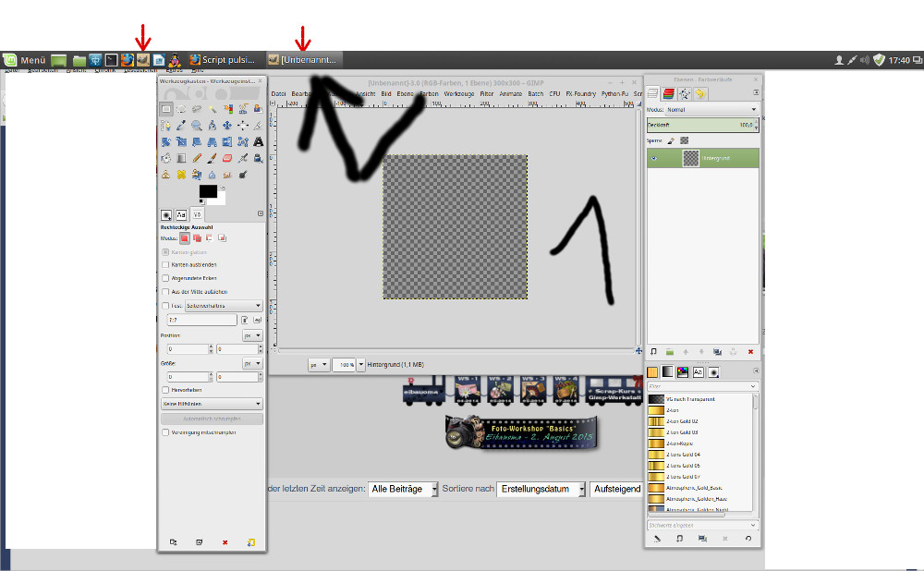Select the Clone stamp tool
Screen dimensions: 924x571
click(166, 175)
